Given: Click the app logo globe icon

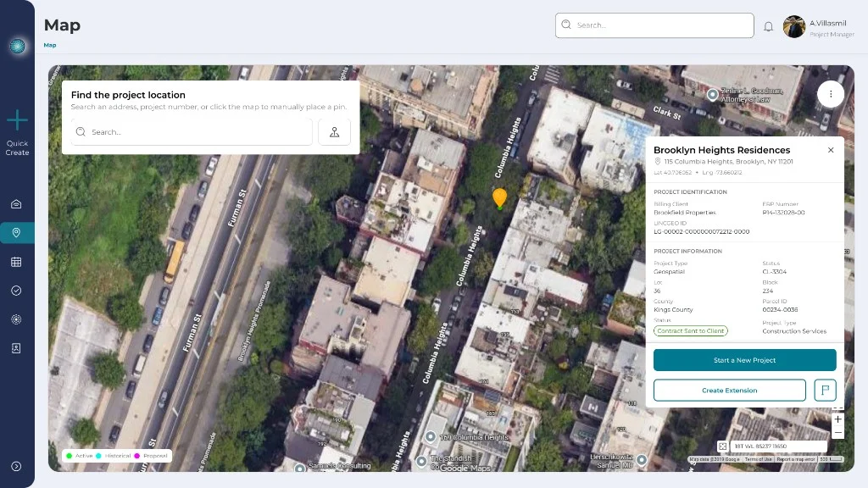Looking at the screenshot, I should (x=17, y=46).
